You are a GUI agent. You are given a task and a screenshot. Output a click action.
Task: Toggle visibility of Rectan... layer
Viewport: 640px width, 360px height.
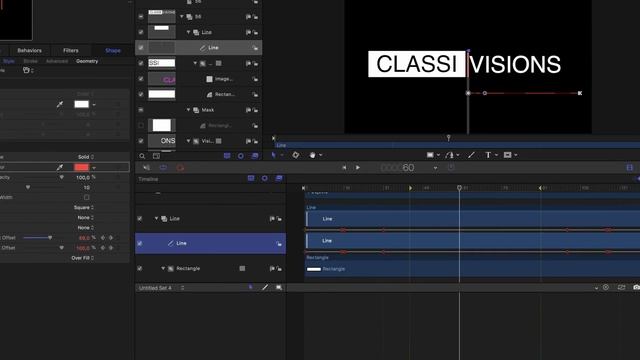coord(141,94)
